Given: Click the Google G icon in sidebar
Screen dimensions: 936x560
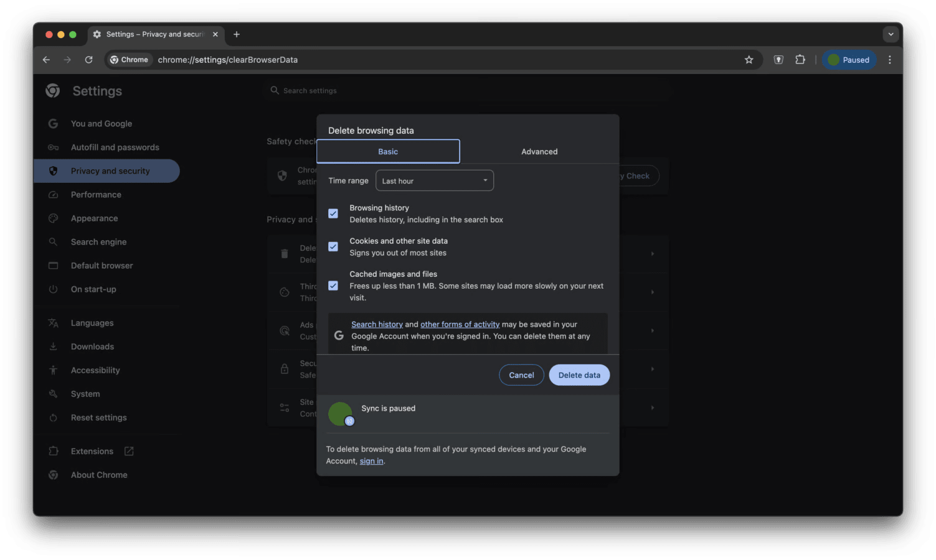Looking at the screenshot, I should tap(54, 124).
